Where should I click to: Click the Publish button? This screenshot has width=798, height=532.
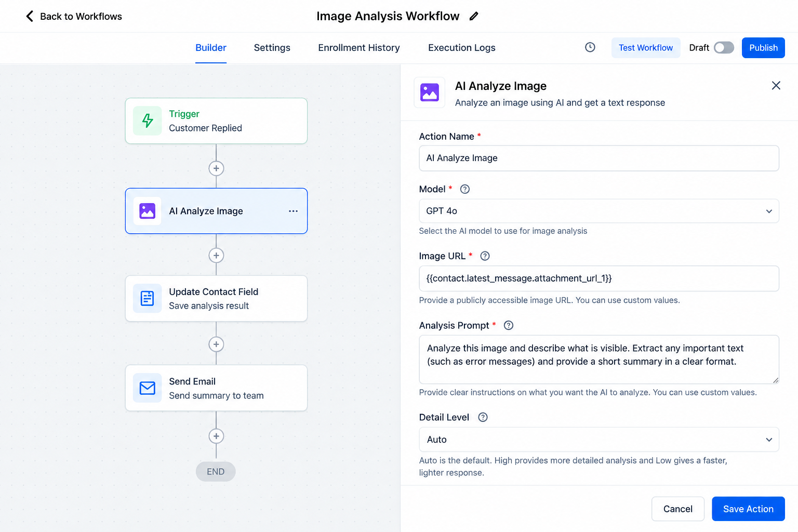(x=763, y=48)
